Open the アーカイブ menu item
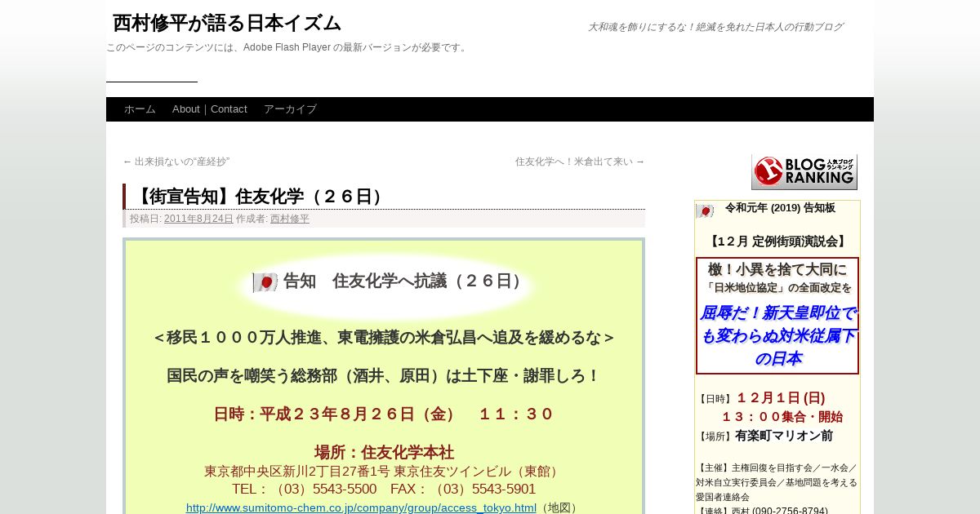The width and height of the screenshot is (980, 514). [290, 109]
